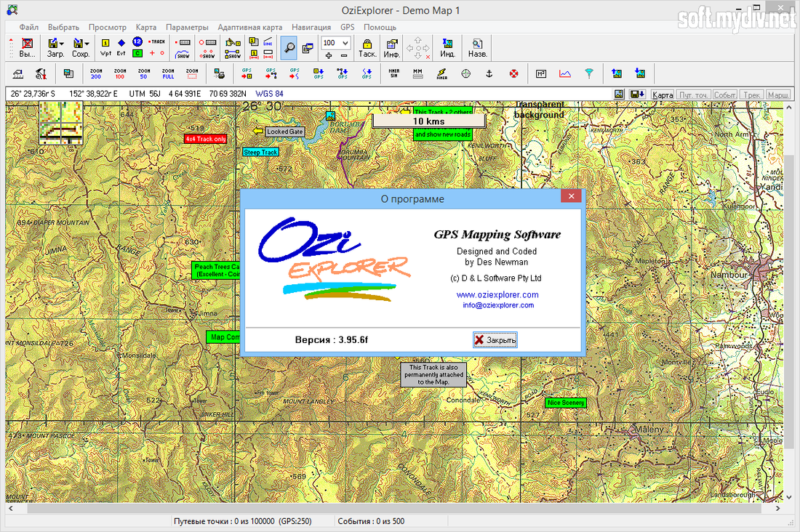Toggle the MM moving map icon
The height and width of the screenshot is (532, 800).
click(x=418, y=74)
